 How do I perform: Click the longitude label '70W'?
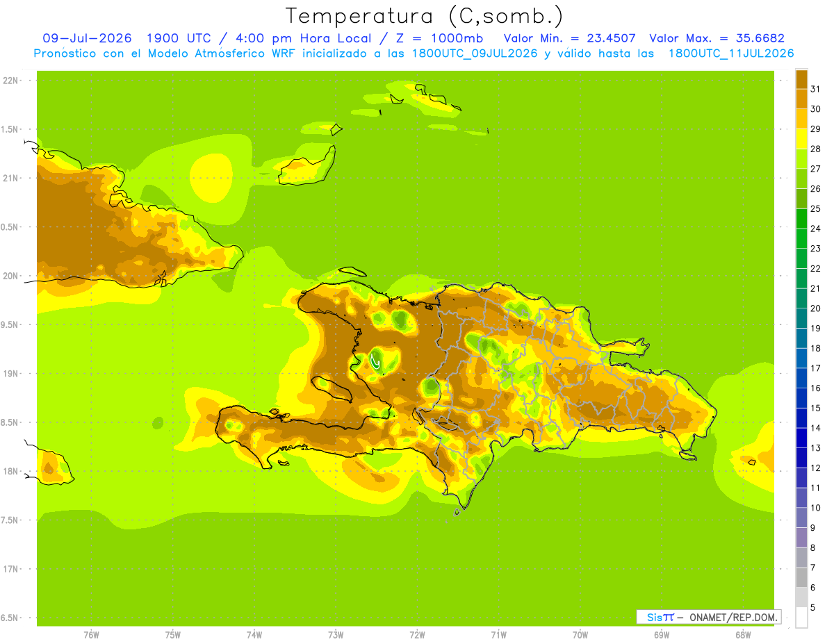point(580,635)
